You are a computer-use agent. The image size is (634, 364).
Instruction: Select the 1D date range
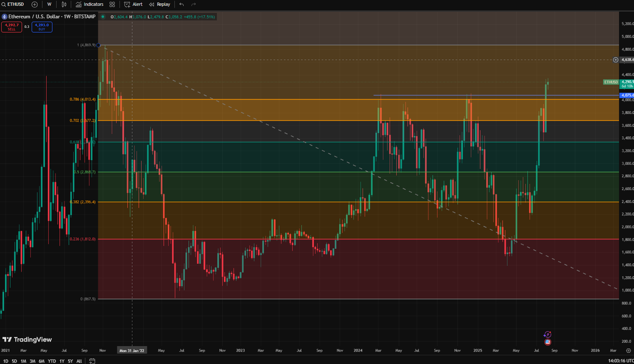pos(6,361)
